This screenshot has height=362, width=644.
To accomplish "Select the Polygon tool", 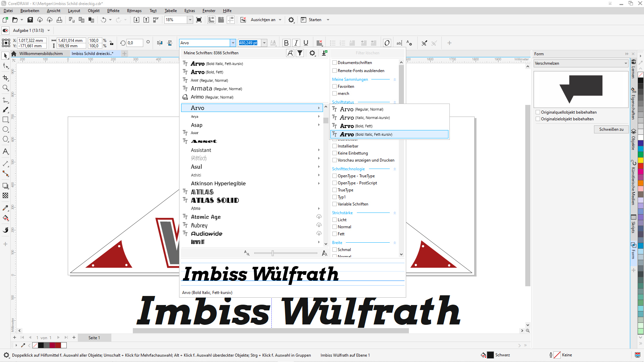I will (x=5, y=139).
